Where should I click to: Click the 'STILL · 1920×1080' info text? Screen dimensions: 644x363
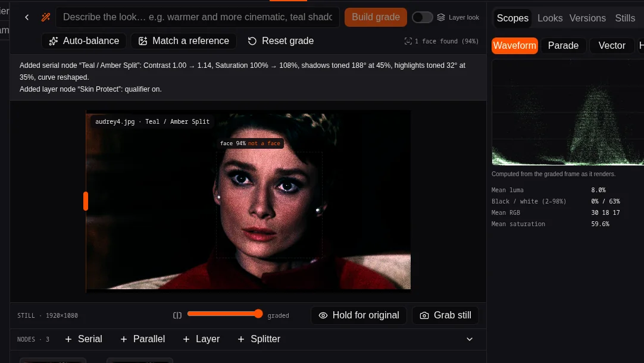click(x=48, y=315)
